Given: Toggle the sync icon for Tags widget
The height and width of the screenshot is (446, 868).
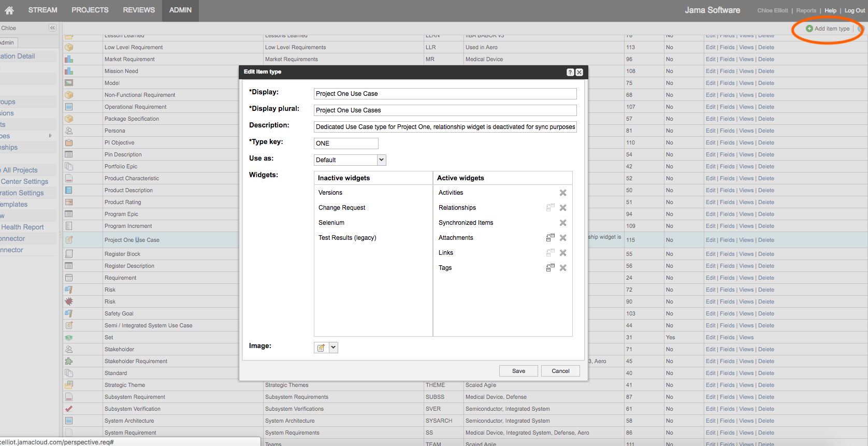Looking at the screenshot, I should tap(551, 268).
